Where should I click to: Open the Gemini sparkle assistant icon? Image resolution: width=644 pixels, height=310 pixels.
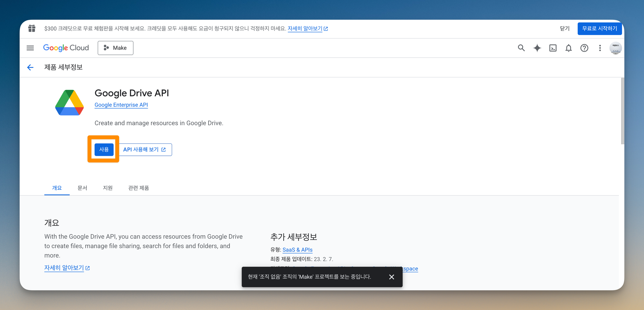click(537, 48)
